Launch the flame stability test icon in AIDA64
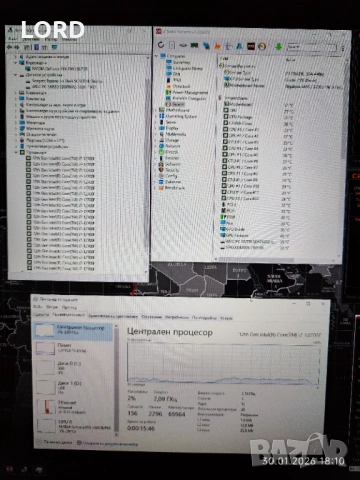Screen dimensions: 360x480 (x=217, y=46)
